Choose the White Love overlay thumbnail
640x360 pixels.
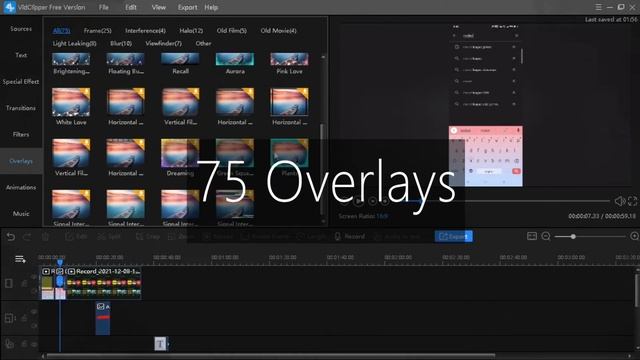71,102
